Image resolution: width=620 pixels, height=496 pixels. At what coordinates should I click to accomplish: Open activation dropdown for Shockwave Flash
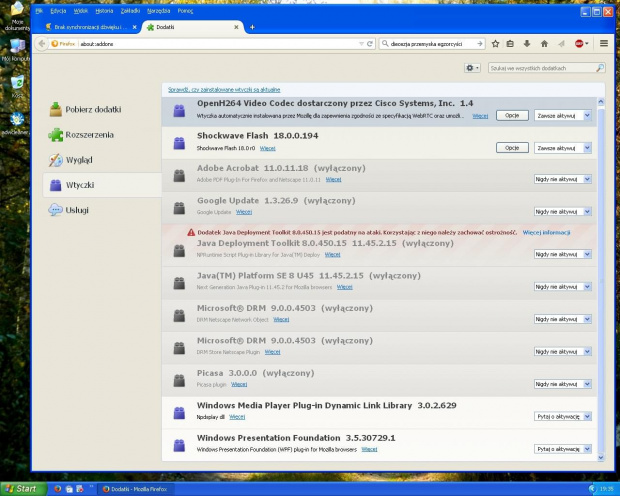coord(563,148)
